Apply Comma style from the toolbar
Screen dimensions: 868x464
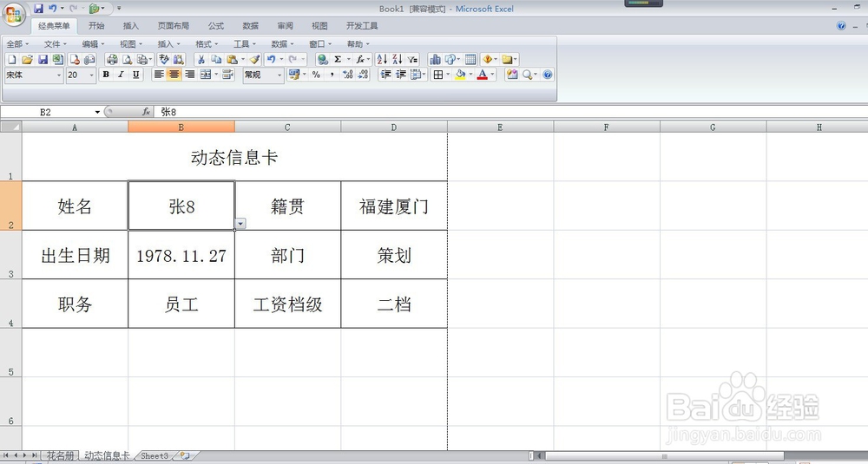332,75
